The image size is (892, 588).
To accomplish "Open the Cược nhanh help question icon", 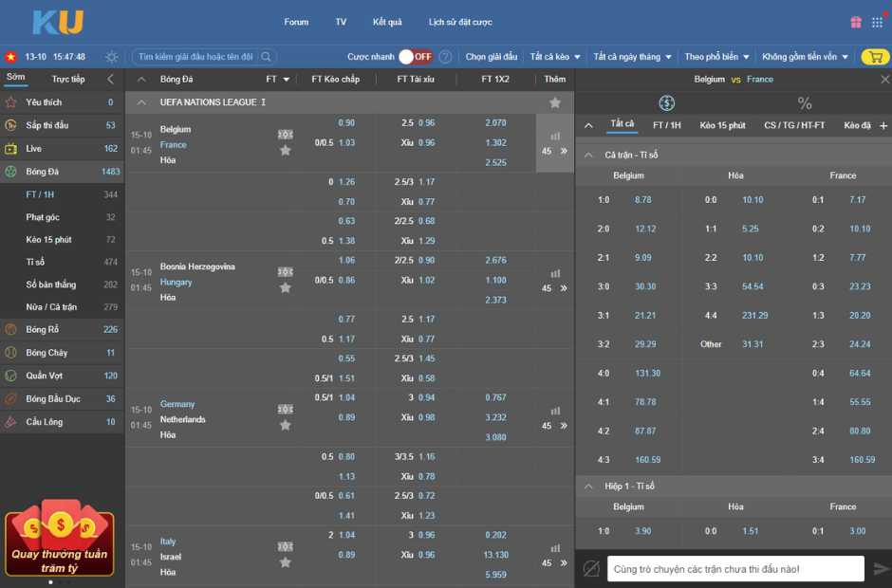I will pyautogui.click(x=445, y=57).
